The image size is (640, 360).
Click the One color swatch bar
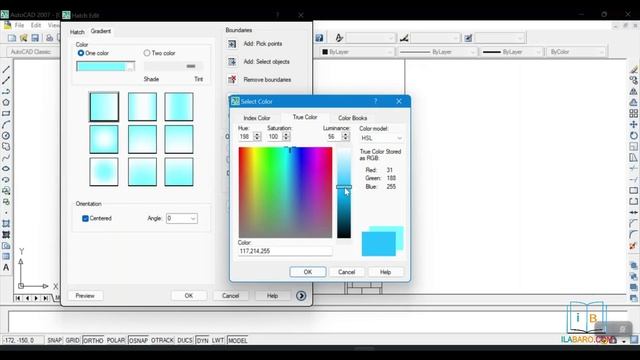tap(105, 66)
